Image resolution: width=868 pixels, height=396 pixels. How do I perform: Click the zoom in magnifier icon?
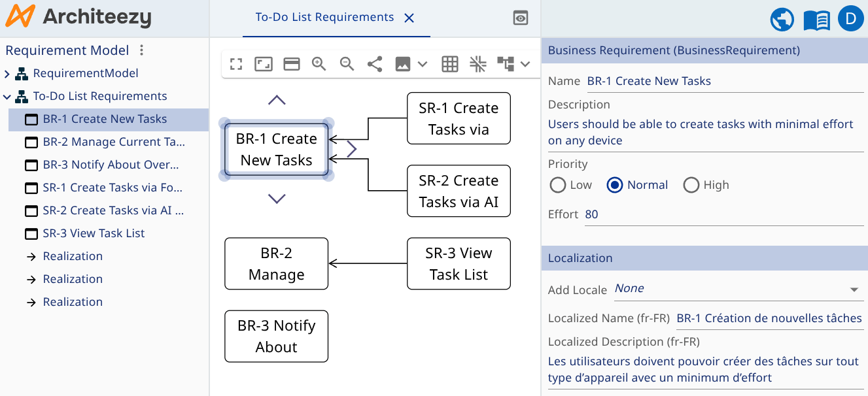(x=319, y=64)
